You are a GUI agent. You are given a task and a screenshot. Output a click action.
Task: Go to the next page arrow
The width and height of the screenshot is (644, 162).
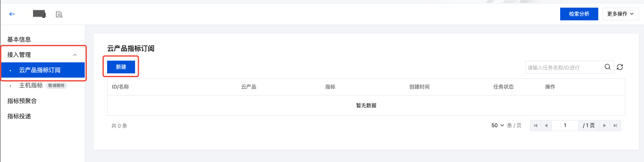pos(605,126)
